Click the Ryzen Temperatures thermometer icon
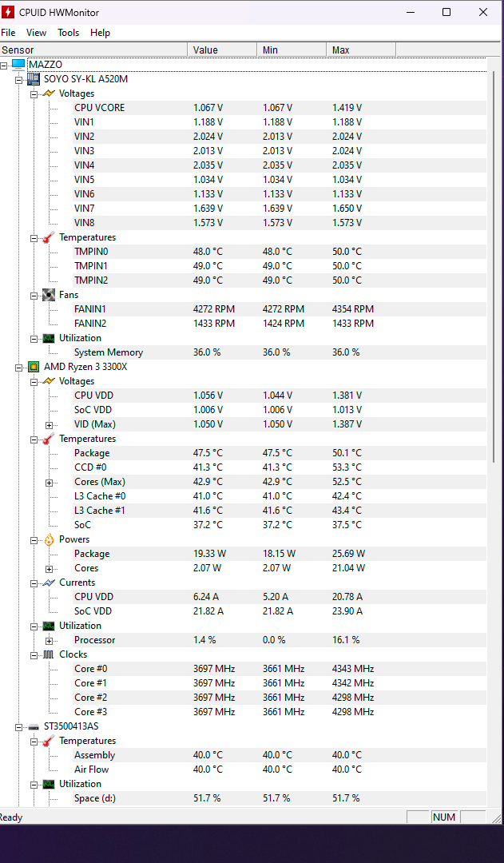 coord(49,439)
